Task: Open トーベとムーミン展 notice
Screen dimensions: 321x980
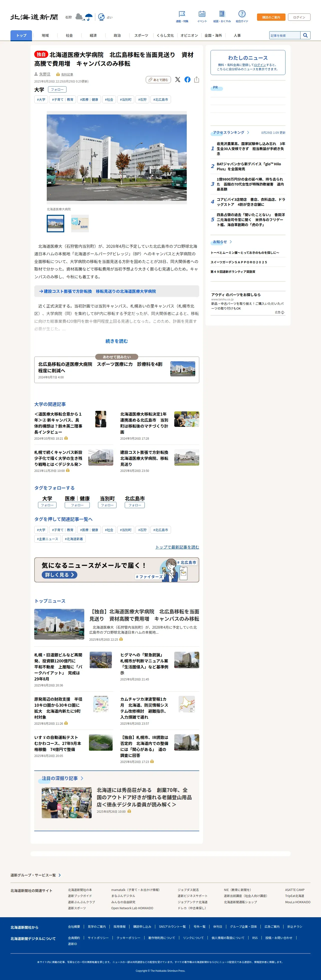Action: pyautogui.click(x=245, y=253)
